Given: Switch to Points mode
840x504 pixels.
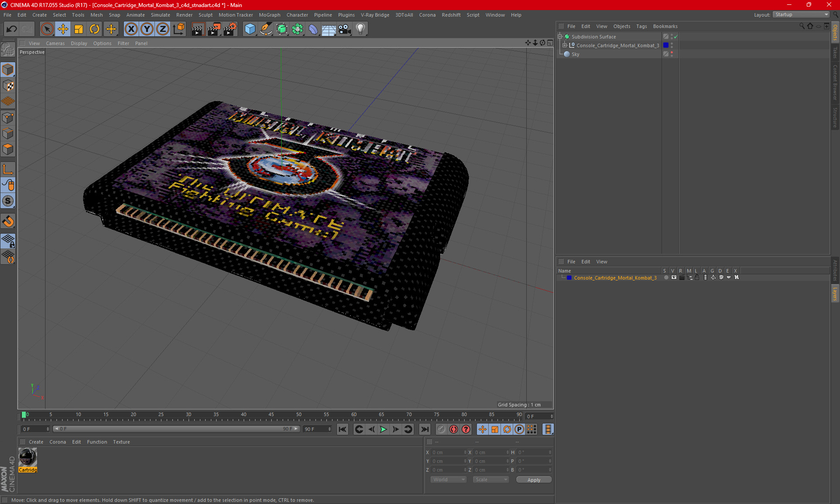Looking at the screenshot, I should [8, 118].
